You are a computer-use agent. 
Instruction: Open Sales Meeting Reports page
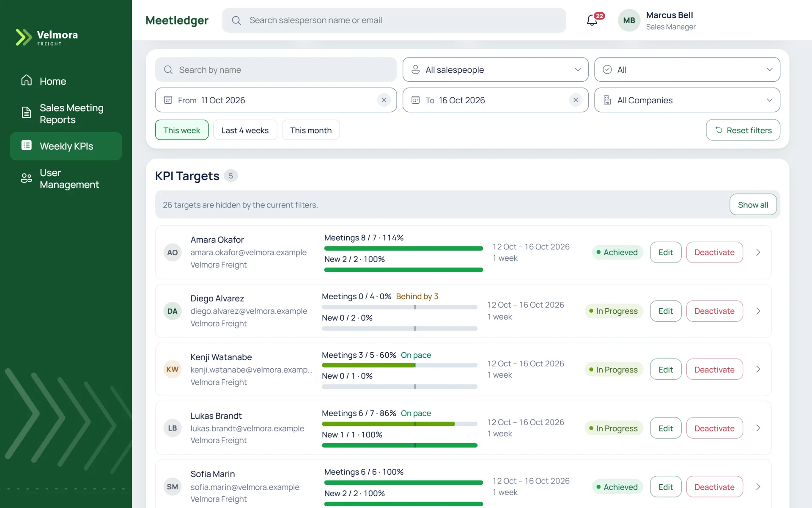tap(66, 113)
